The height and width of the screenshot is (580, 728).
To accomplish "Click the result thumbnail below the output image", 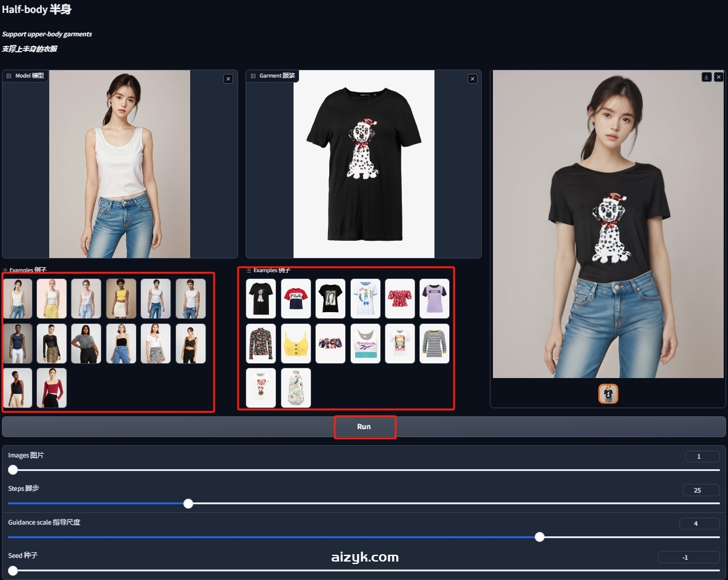I will (608, 393).
